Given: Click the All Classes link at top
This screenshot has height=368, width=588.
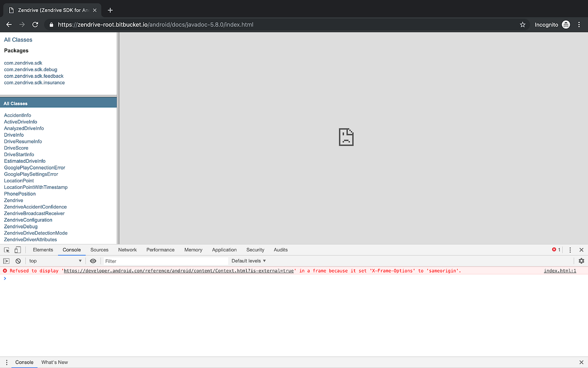Looking at the screenshot, I should coord(18,40).
